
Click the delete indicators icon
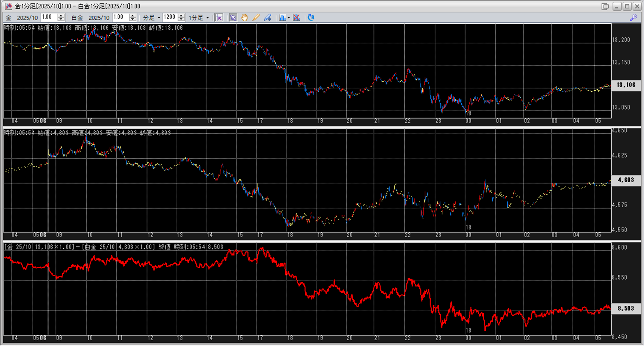(x=297, y=18)
